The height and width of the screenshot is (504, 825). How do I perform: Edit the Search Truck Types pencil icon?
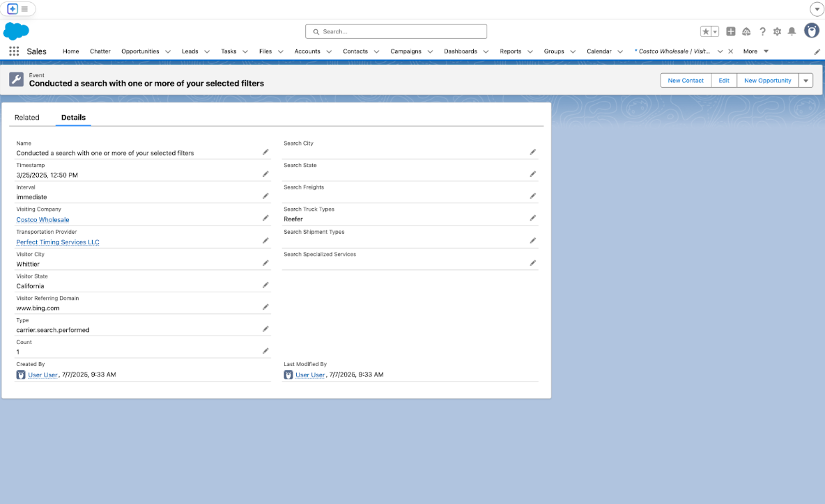tap(533, 218)
